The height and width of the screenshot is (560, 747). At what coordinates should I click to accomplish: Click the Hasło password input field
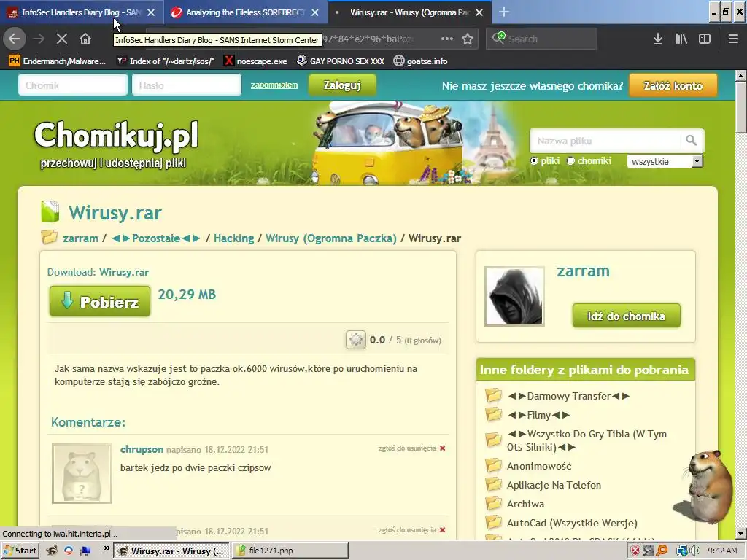pos(186,85)
